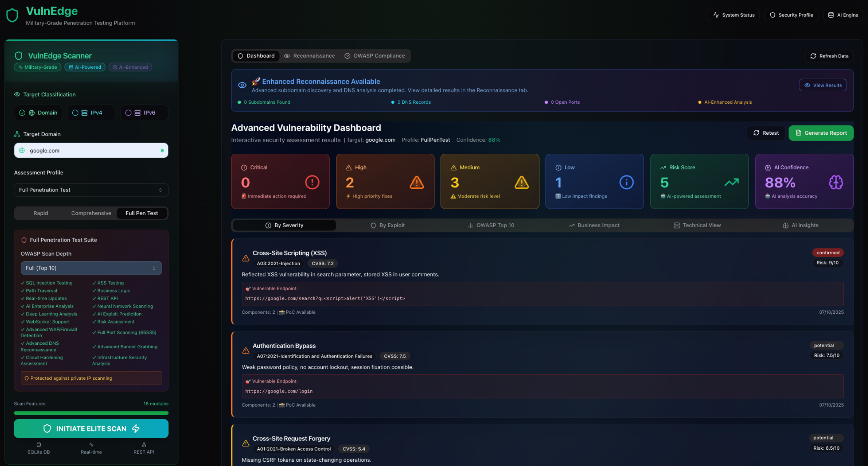Click the SQLite DB icon
This screenshot has width=868, height=466.
click(x=38, y=445)
